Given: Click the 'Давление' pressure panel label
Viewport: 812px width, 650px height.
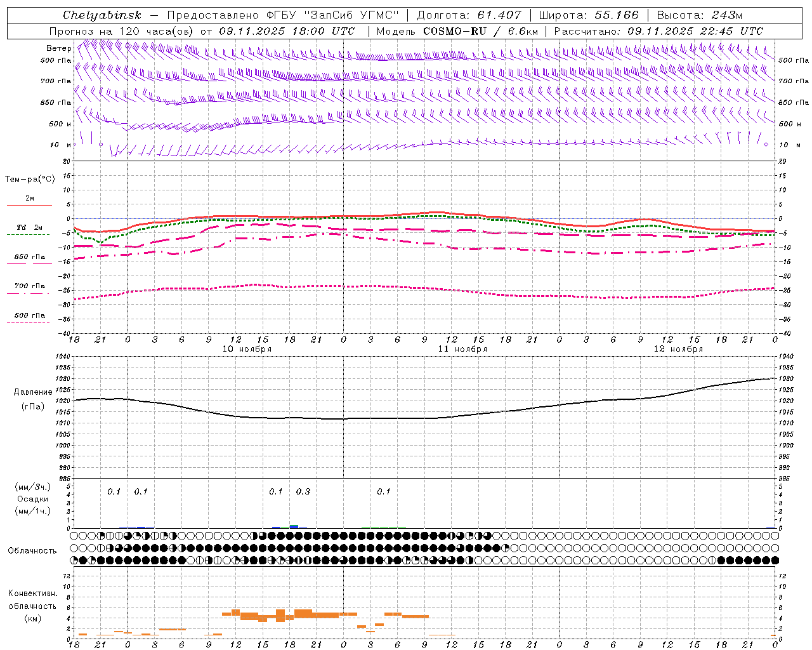Looking at the screenshot, I should (x=33, y=392).
